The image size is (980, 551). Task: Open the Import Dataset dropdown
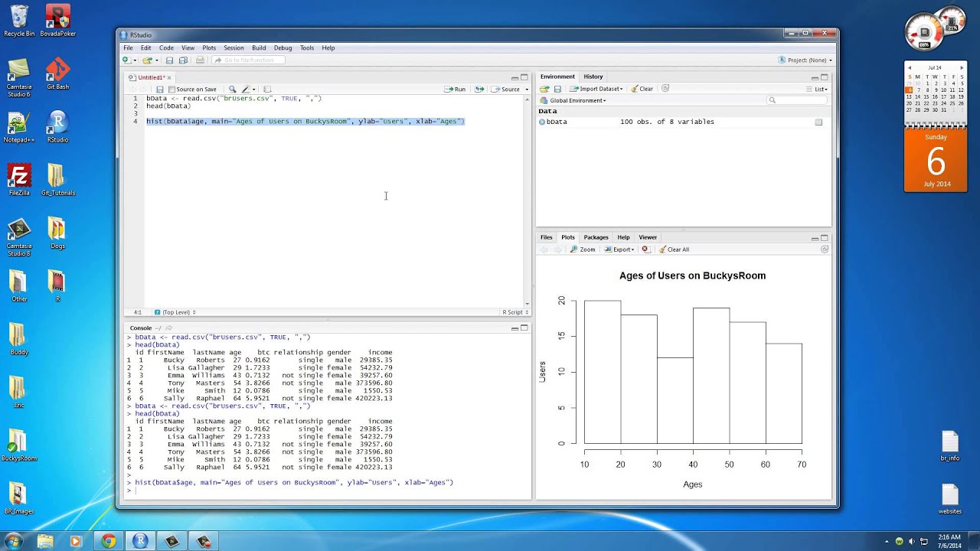click(596, 90)
